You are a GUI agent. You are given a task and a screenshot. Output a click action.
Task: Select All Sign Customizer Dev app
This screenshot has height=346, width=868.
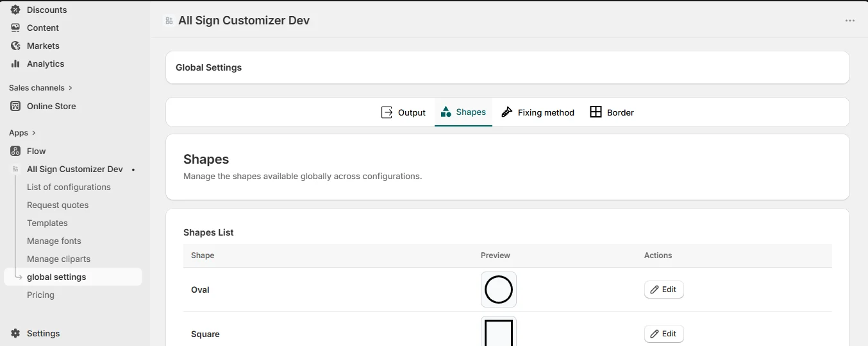pyautogui.click(x=75, y=169)
